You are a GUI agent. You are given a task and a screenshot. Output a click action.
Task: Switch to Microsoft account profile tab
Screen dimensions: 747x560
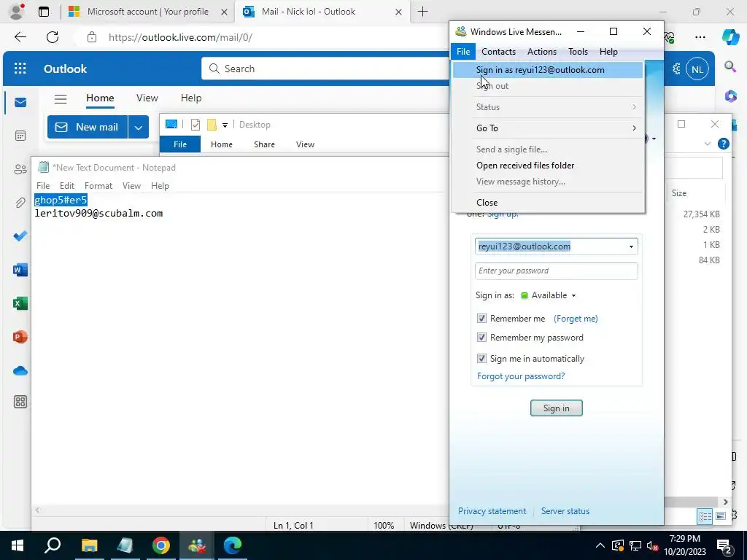coord(147,12)
